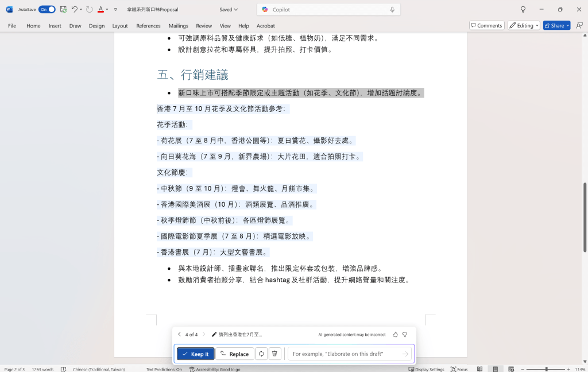Regenerate the Copilot draft
The image size is (588, 372).
[261, 354]
